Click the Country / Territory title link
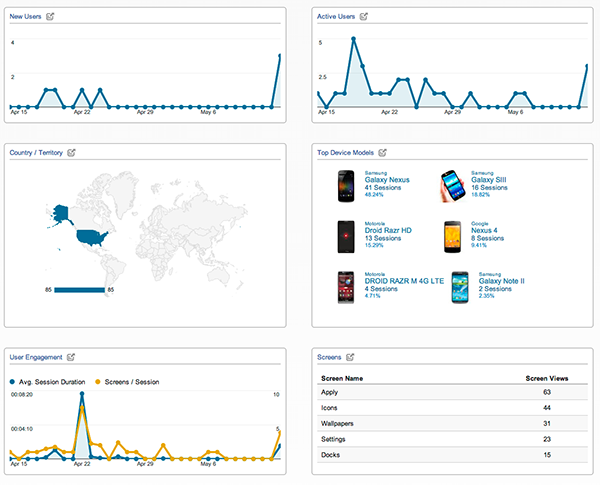600x485 pixels. click(36, 153)
